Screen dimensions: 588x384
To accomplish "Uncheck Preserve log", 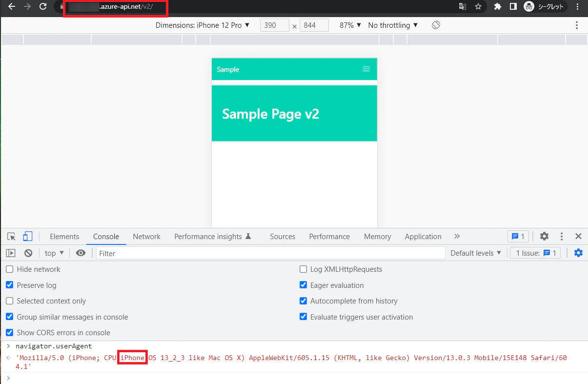I will [x=10, y=285].
